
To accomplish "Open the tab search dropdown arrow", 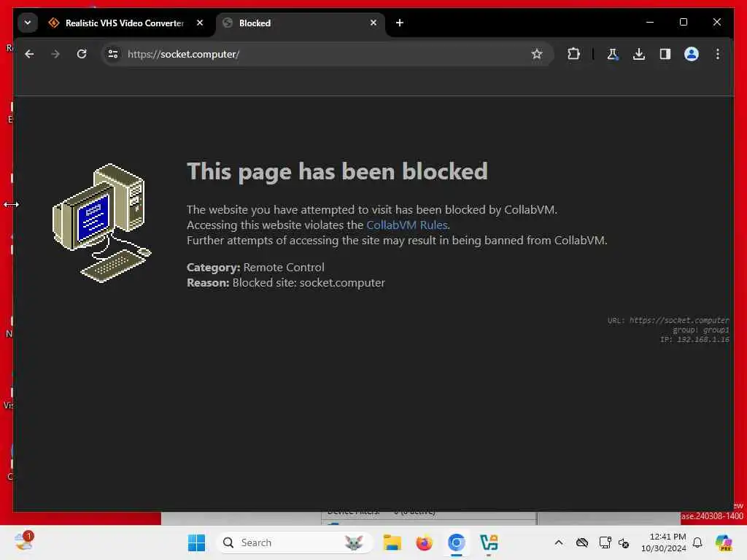I will tap(28, 23).
